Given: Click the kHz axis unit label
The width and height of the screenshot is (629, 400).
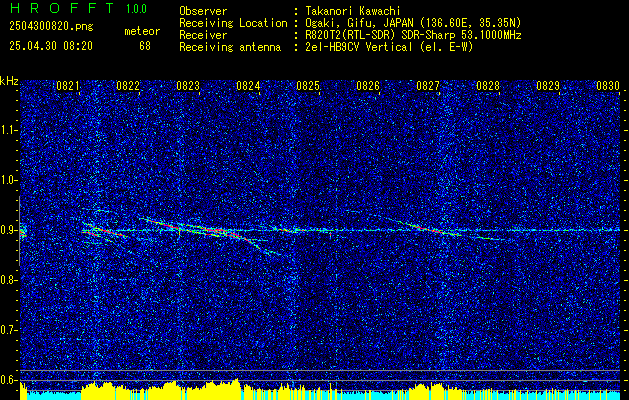Looking at the screenshot, I should (x=9, y=81).
